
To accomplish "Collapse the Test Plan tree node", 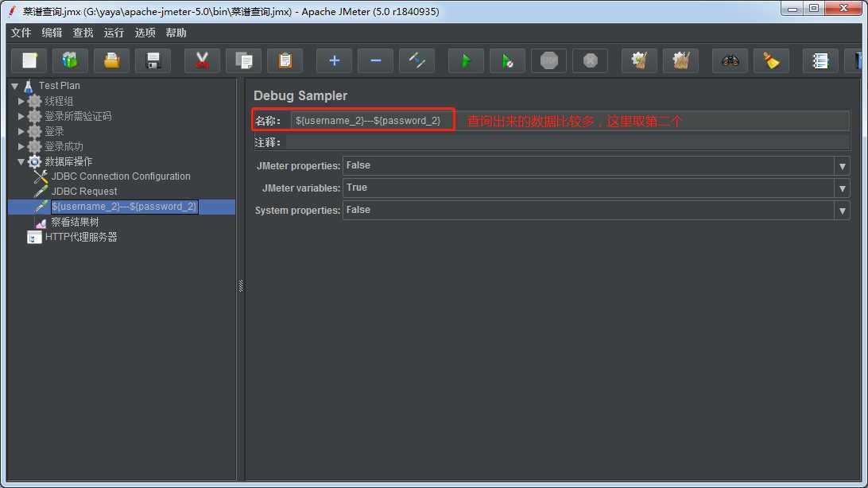I will pos(15,87).
